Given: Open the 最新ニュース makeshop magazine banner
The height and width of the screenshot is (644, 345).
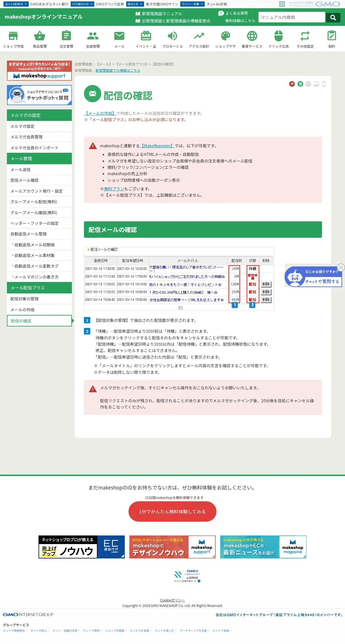Looking at the screenshot, I should point(263,547).
